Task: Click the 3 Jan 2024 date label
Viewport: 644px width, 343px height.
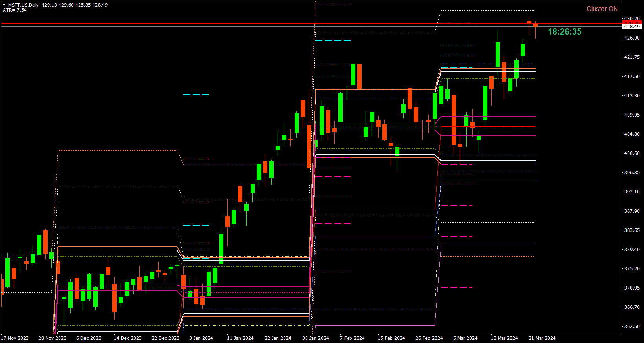Action: point(201,338)
